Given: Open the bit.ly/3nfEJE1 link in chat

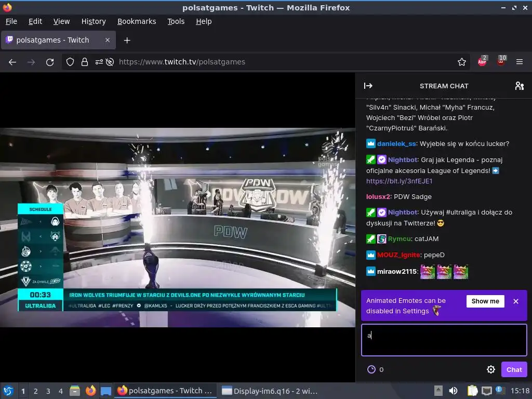Looking at the screenshot, I should (400, 181).
